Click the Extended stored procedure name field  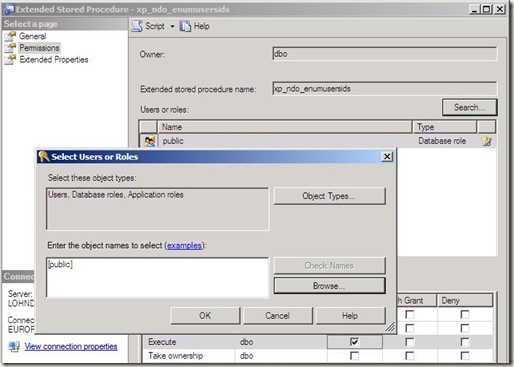(385, 89)
